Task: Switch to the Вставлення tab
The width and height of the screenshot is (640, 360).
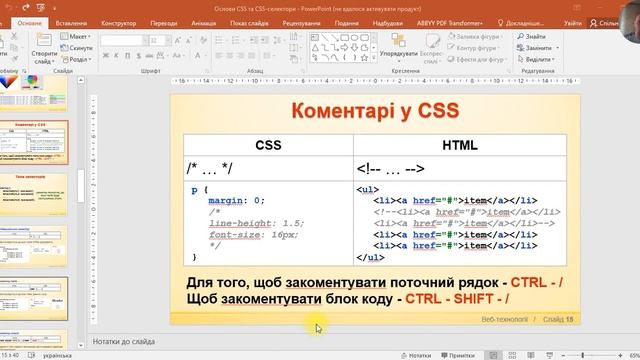Action: click(x=71, y=23)
